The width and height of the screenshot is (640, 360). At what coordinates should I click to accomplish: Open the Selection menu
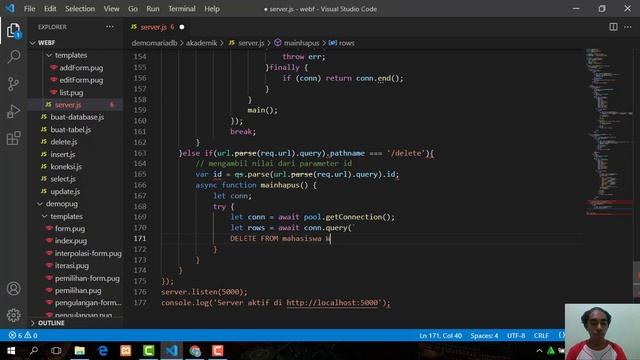pos(80,9)
